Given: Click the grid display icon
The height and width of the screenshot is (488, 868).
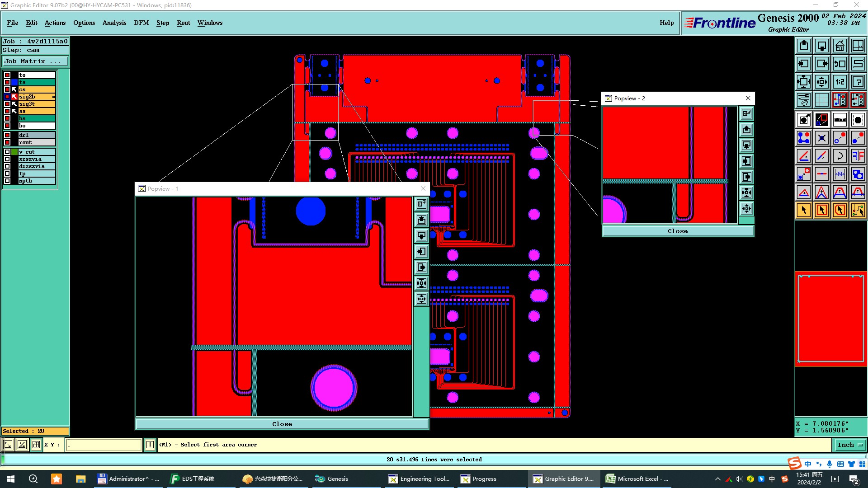Looking at the screenshot, I should pyautogui.click(x=821, y=100).
